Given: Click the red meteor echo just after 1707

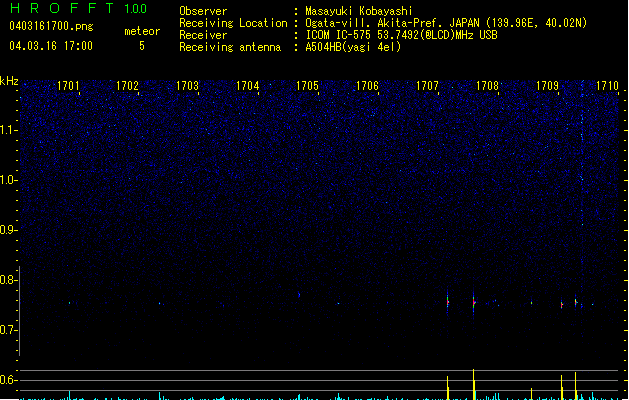Looking at the screenshot, I should point(448,302).
